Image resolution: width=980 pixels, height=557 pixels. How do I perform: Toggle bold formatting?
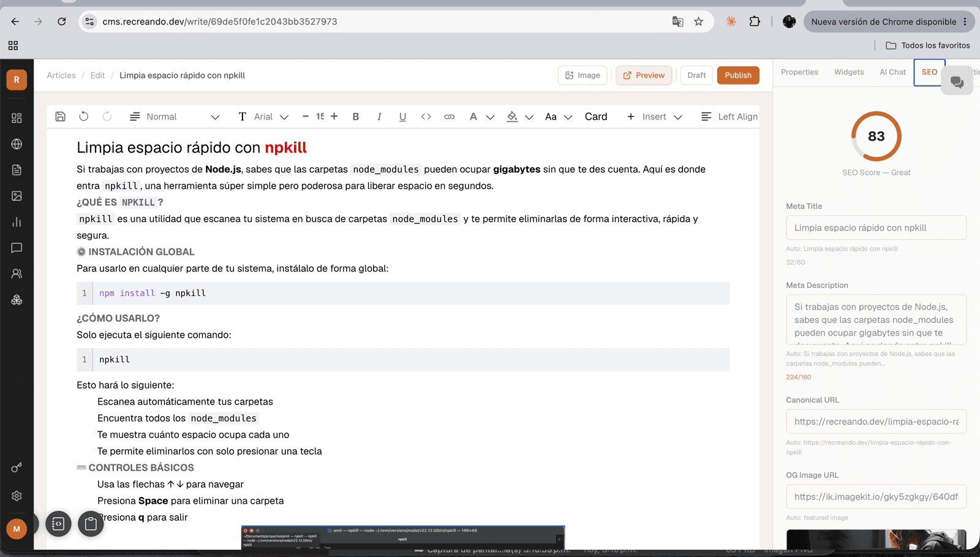coord(356,116)
